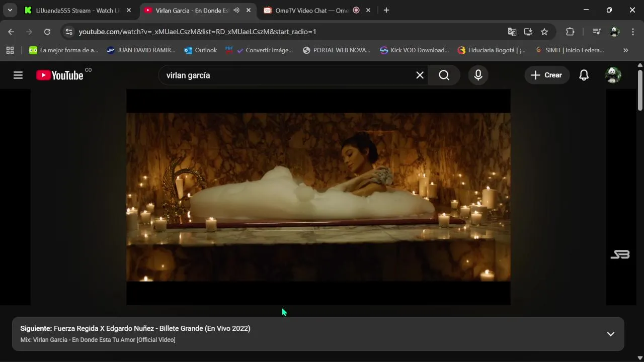
Task: Translate this page icon
Action: point(512,32)
